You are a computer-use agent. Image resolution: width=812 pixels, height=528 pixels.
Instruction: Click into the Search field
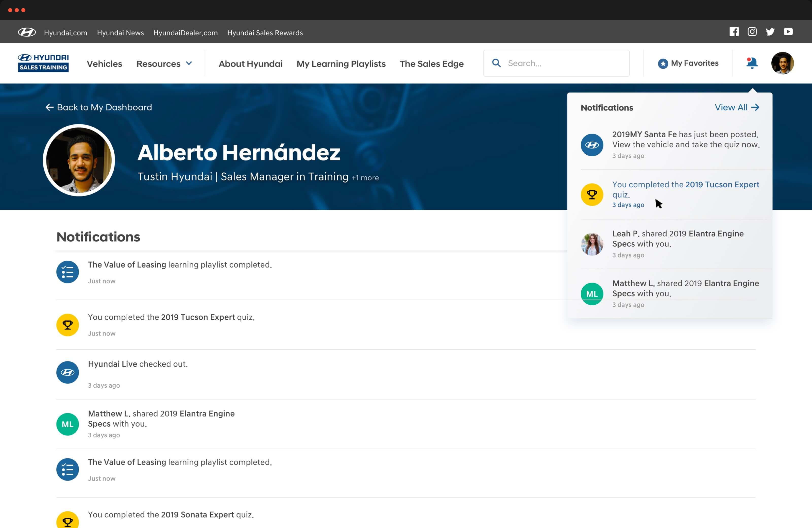556,63
